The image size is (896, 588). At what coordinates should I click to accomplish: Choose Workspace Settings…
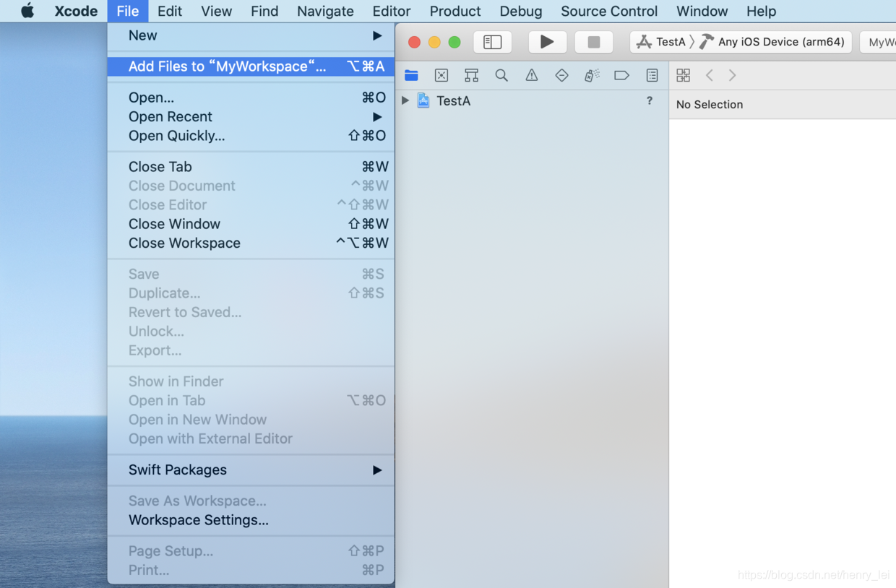pos(251,520)
